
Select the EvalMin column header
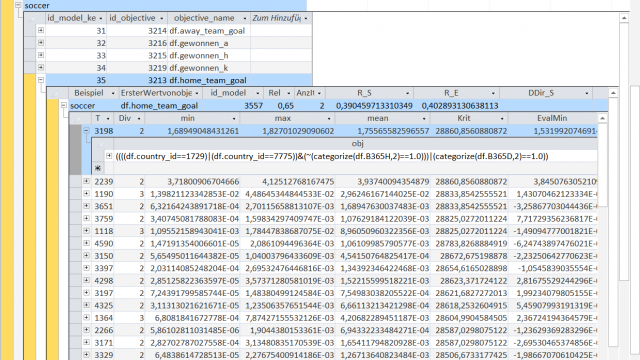point(552,118)
